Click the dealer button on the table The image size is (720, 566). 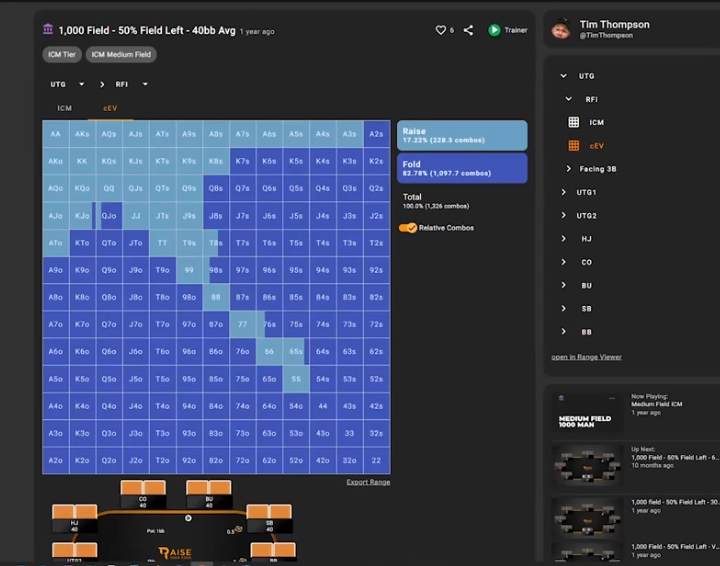(188, 518)
